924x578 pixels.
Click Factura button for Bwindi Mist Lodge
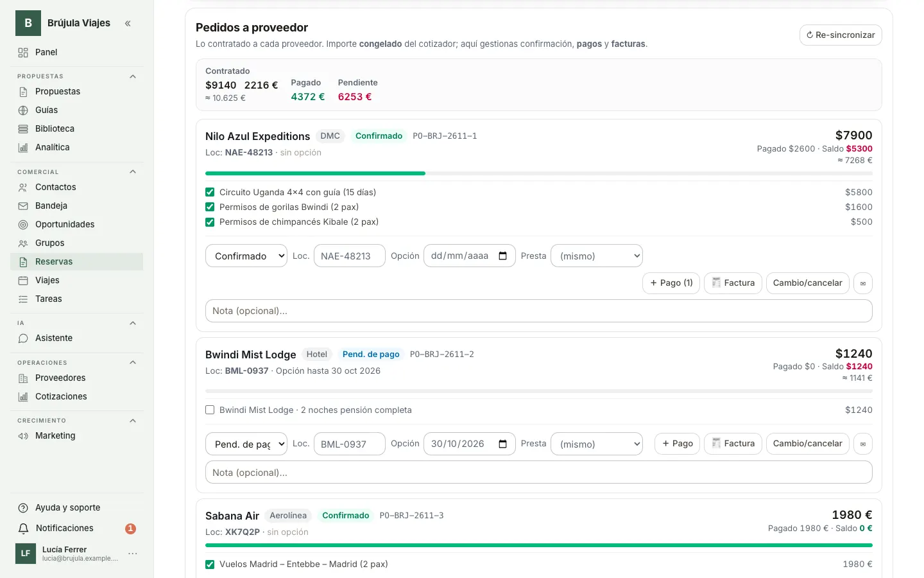[x=733, y=444]
